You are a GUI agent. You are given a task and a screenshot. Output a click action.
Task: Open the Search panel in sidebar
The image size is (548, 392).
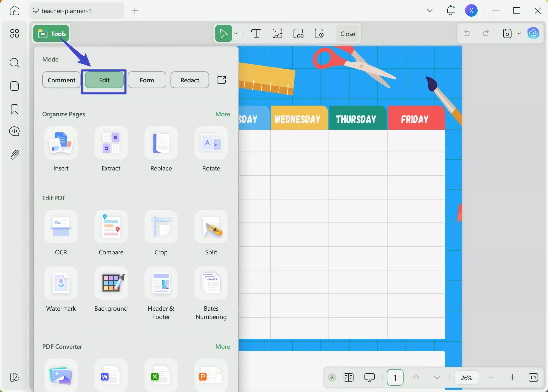point(15,63)
